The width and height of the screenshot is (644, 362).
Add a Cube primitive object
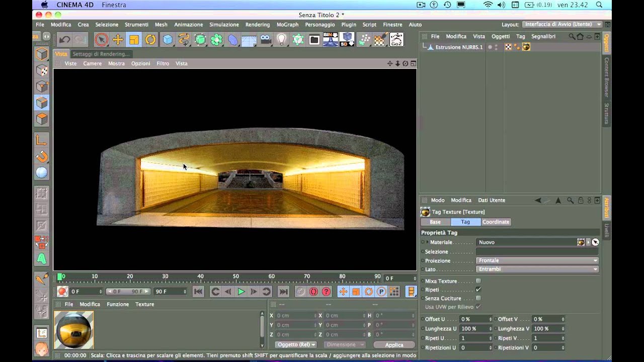[168, 40]
